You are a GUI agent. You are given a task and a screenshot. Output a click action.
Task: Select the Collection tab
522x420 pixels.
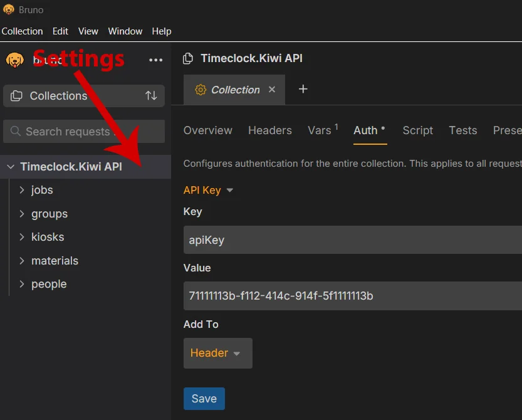pyautogui.click(x=234, y=90)
